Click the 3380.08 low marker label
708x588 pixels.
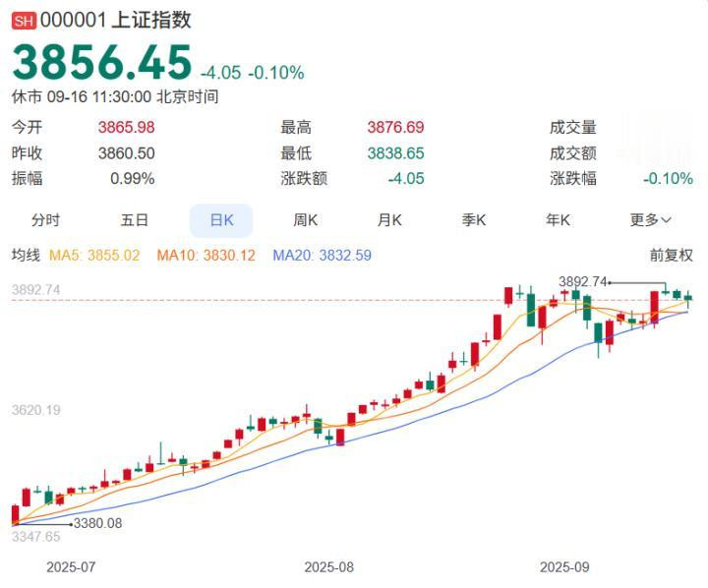[x=98, y=523]
